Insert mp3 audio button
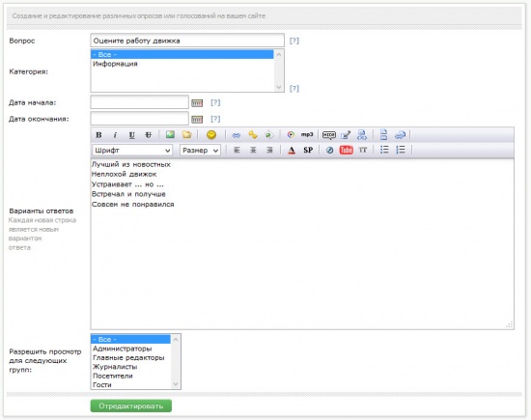Screen dimensions: 531x420 click(307, 134)
